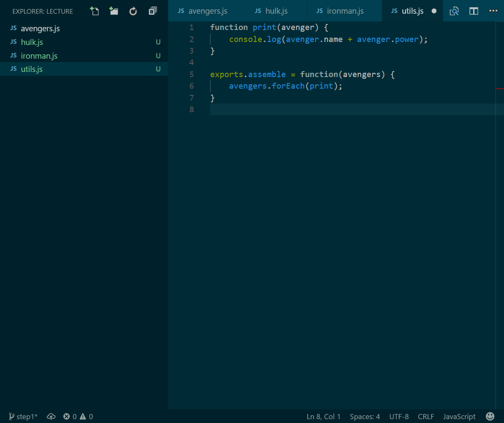
Task: Click the JS icon beside utils.js in Explorer
Action: point(14,69)
